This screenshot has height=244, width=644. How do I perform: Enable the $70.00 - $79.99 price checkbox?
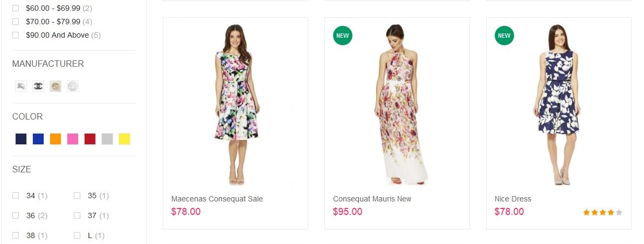[x=16, y=22]
